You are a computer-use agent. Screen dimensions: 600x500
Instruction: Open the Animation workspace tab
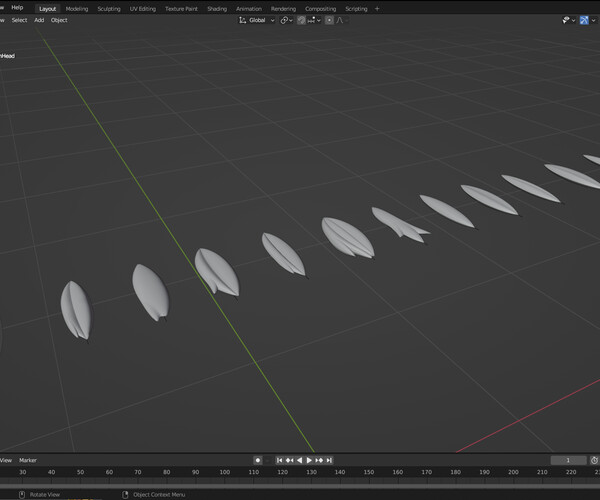click(x=249, y=8)
